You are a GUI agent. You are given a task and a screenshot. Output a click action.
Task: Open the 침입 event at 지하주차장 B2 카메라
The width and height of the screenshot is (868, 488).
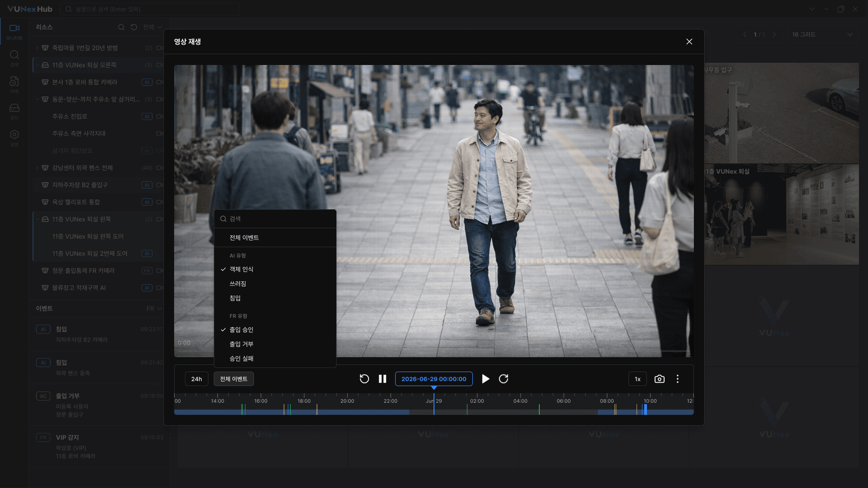(x=99, y=334)
